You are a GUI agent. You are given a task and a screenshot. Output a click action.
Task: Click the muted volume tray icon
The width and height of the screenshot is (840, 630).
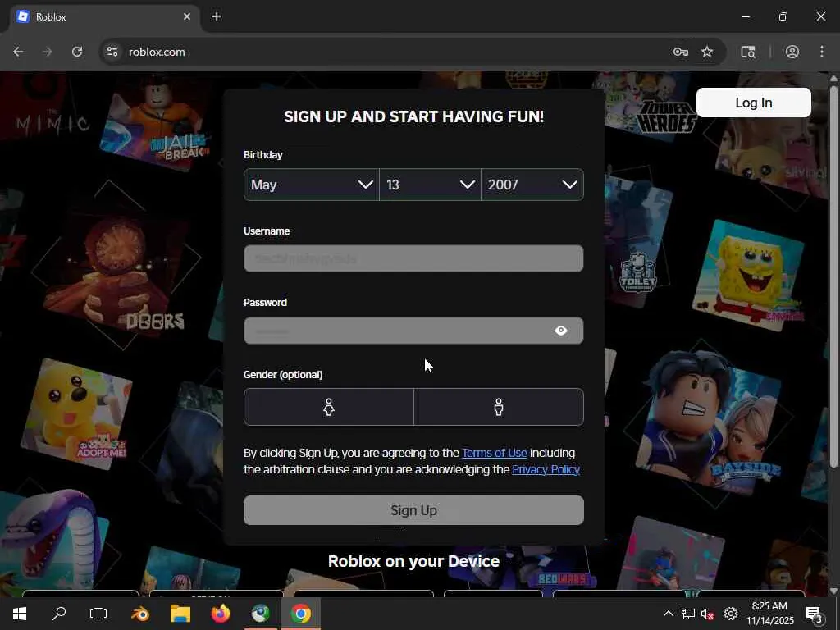[708, 614]
